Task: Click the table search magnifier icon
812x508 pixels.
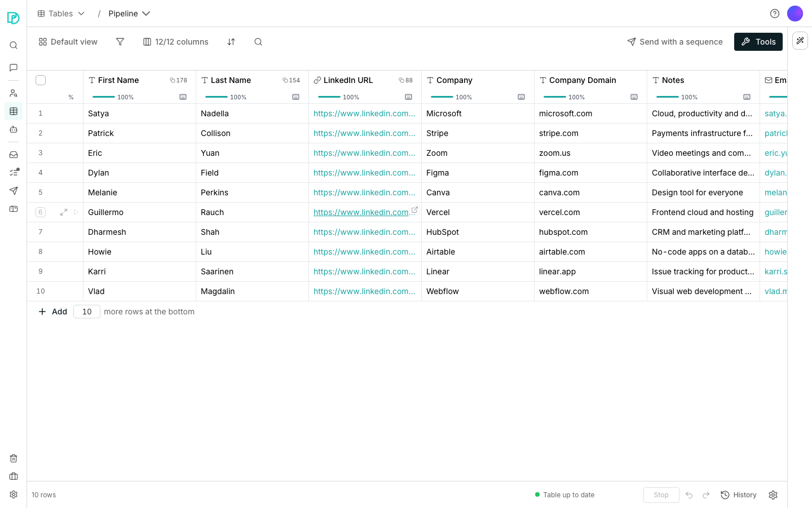Action: click(x=258, y=42)
